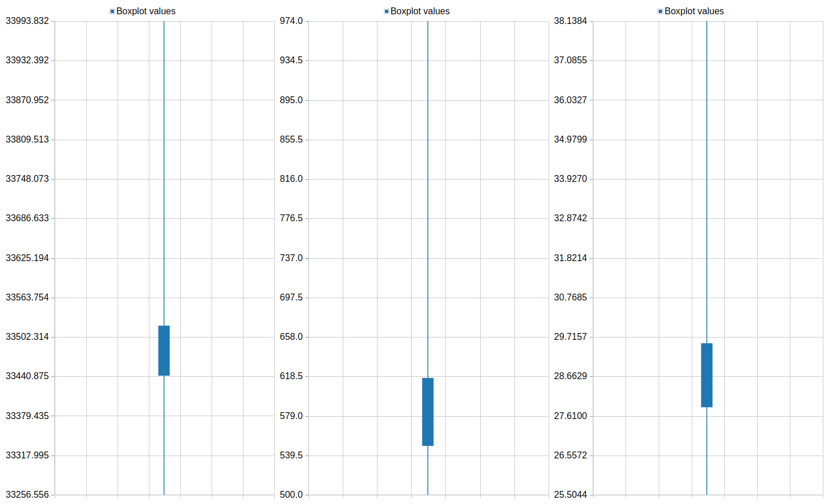828x504 pixels.
Task: Click axis label 974.0
Action: click(291, 21)
